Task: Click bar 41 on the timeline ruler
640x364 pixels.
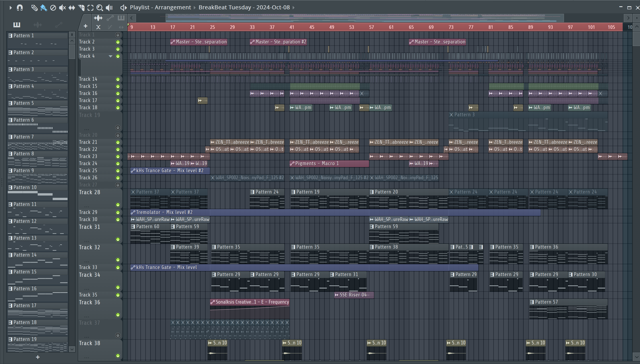Action: point(292,27)
